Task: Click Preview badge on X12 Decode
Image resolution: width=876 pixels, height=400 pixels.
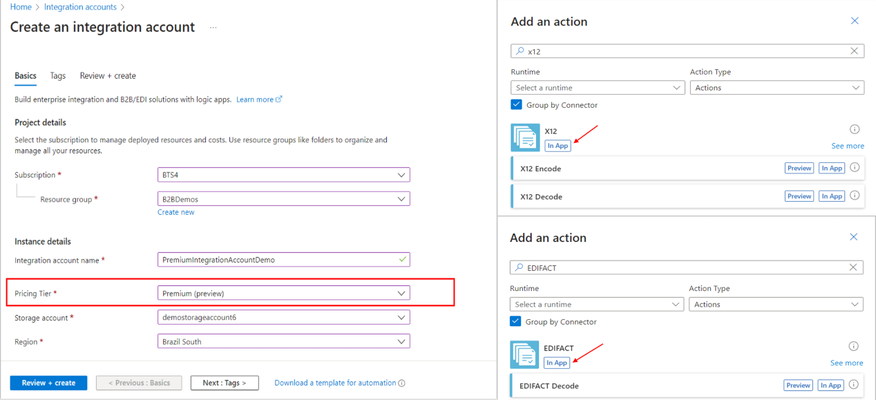Action: click(x=799, y=196)
